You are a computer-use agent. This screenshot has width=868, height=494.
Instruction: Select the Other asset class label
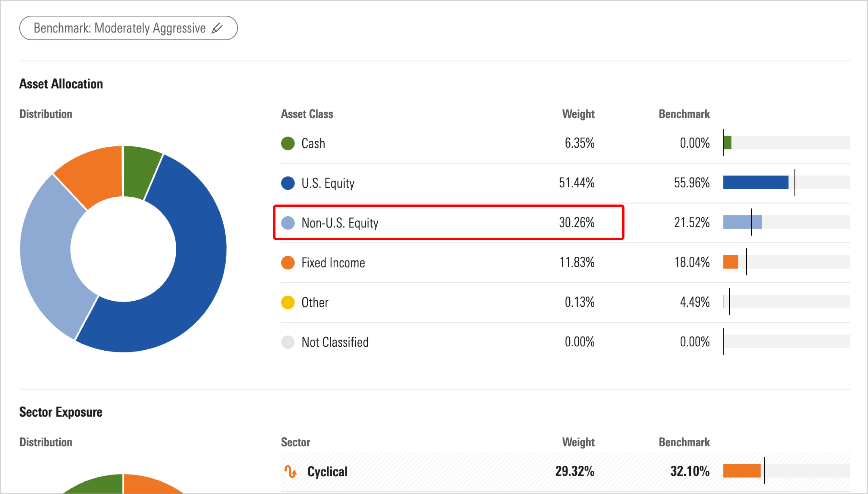[x=315, y=302]
